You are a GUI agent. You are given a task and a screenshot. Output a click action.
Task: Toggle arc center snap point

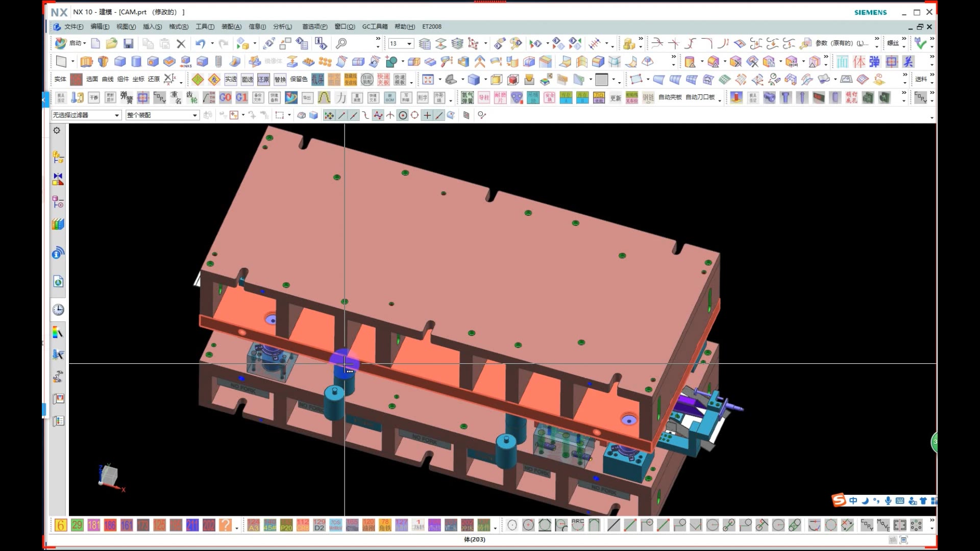403,115
